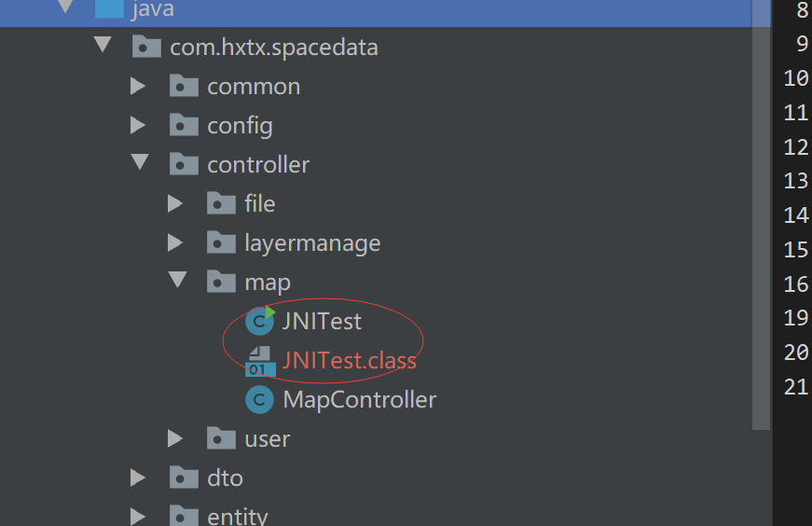Viewport: 812px width, 526px height.
Task: Click the JNITest.class binary file icon
Action: [x=258, y=361]
